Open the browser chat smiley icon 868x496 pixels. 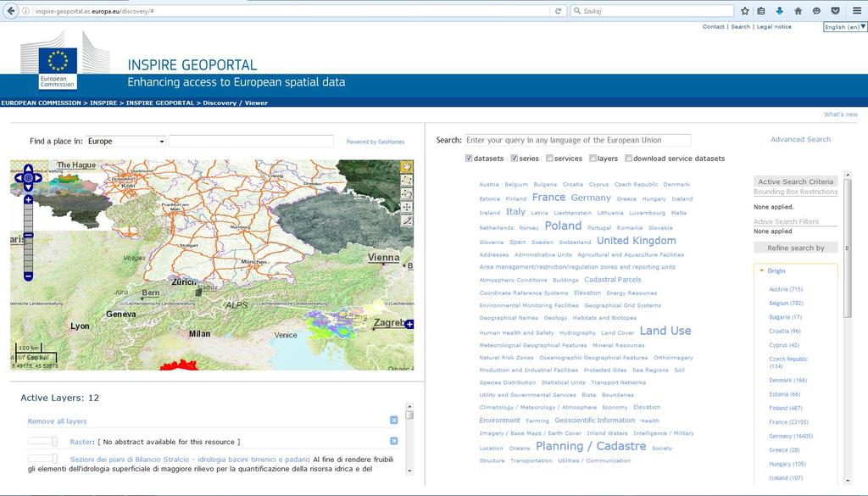(x=816, y=10)
